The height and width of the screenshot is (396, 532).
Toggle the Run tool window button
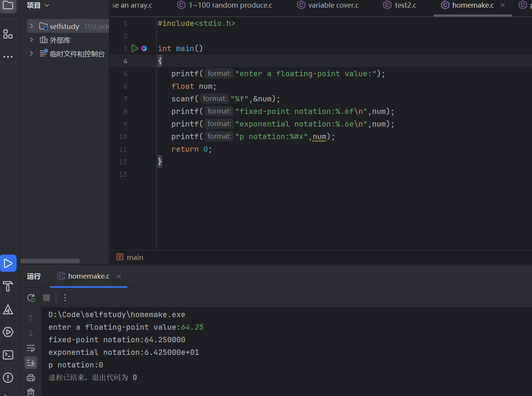(8, 263)
